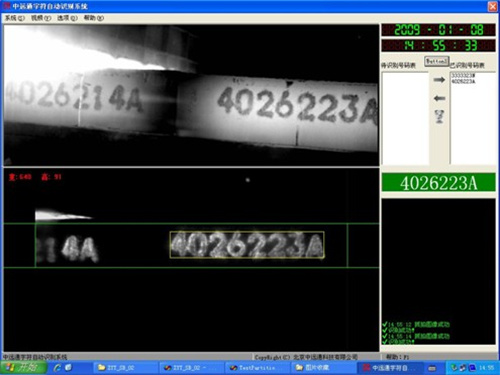Image resolution: width=500 pixels, height=375 pixels.
Task: Open the 选项 menu
Action: click(67, 18)
